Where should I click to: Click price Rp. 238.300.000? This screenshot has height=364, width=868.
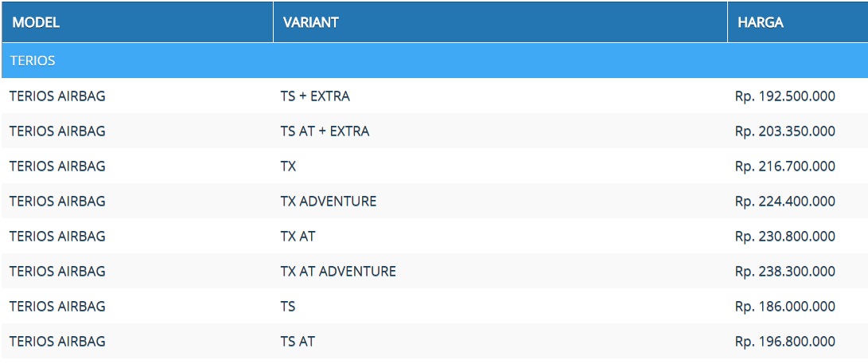tap(785, 271)
